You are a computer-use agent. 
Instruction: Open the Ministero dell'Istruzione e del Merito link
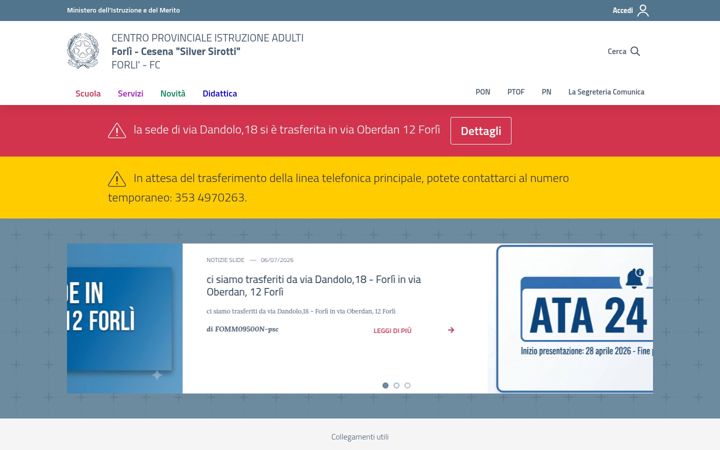coord(123,10)
